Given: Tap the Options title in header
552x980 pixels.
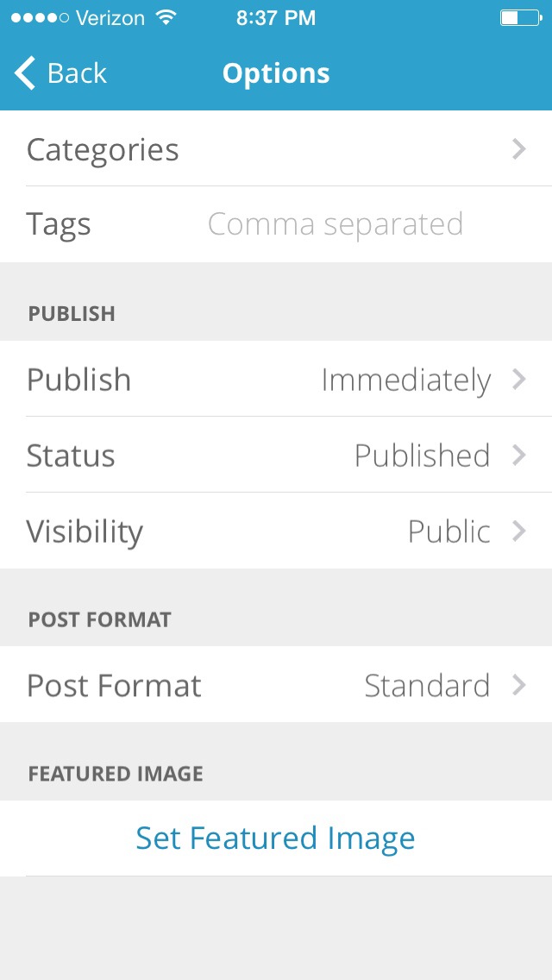Looking at the screenshot, I should pos(276,74).
